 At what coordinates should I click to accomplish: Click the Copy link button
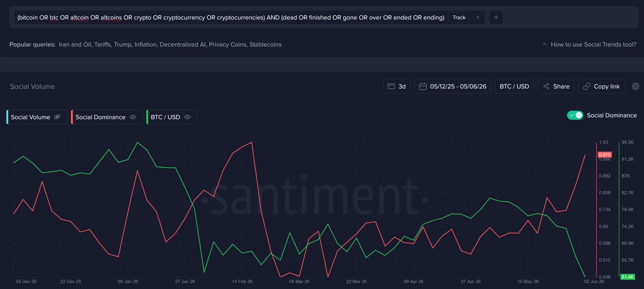(x=602, y=86)
